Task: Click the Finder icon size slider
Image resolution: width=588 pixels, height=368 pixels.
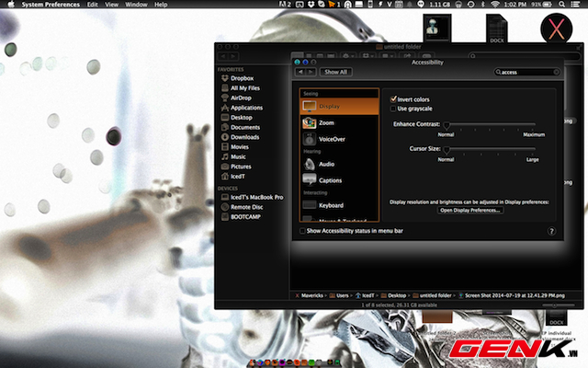Action: point(558,305)
